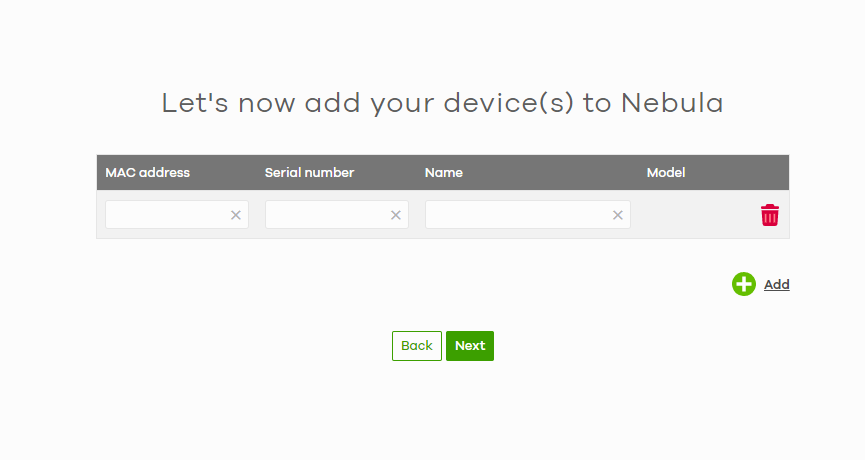Click the empty Model cell in device row

pyautogui.click(x=690, y=215)
